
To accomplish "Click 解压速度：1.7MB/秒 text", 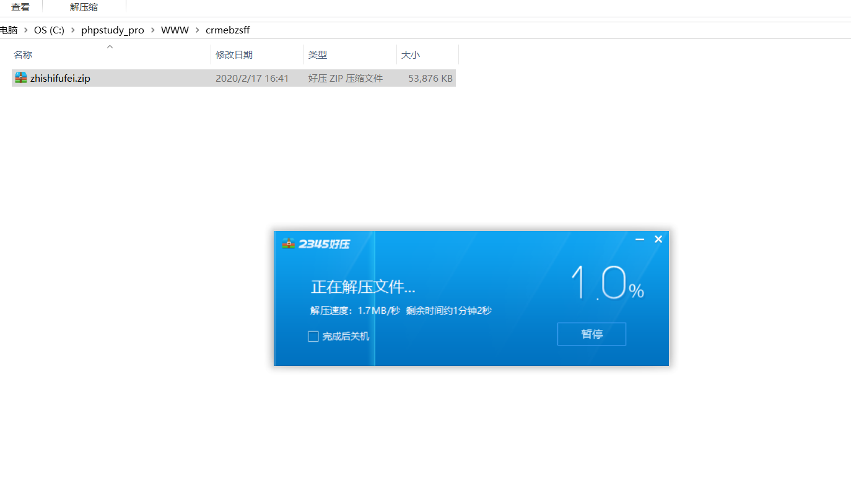I will pos(356,311).
